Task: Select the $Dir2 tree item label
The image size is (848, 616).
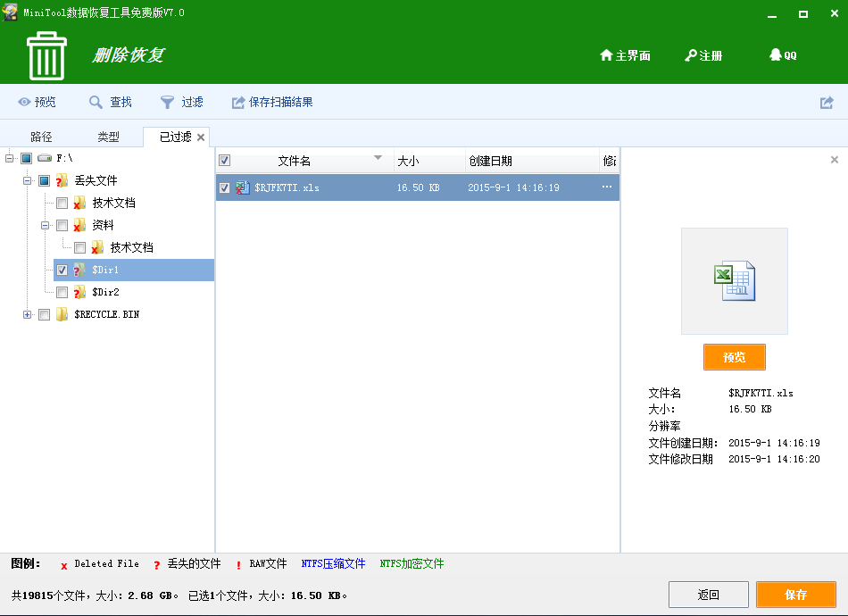Action: pyautogui.click(x=105, y=292)
